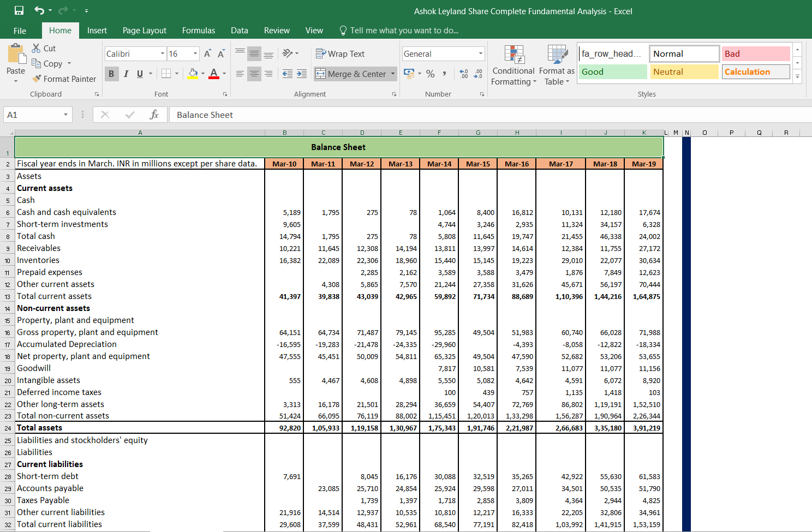
Task: Apply the Bad cell style
Action: tap(756, 53)
